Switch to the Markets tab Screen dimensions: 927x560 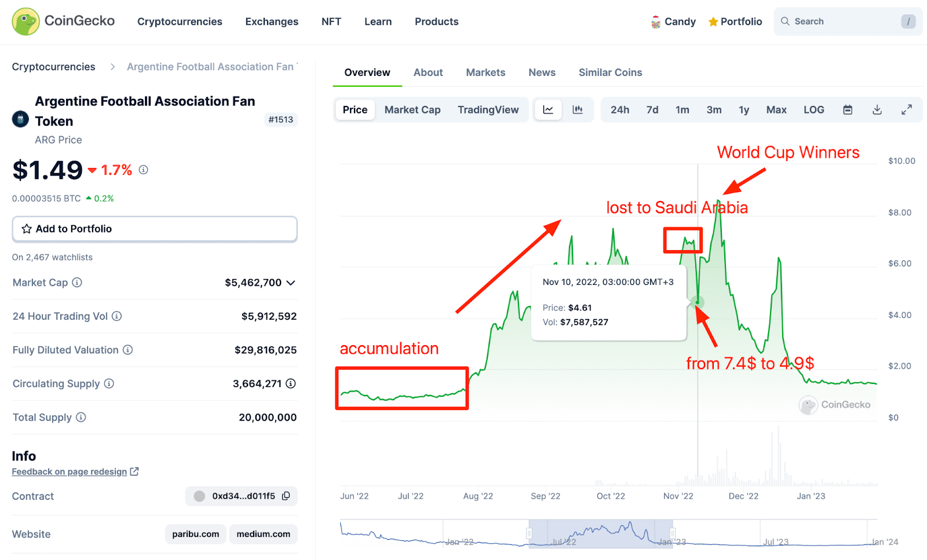click(x=486, y=72)
